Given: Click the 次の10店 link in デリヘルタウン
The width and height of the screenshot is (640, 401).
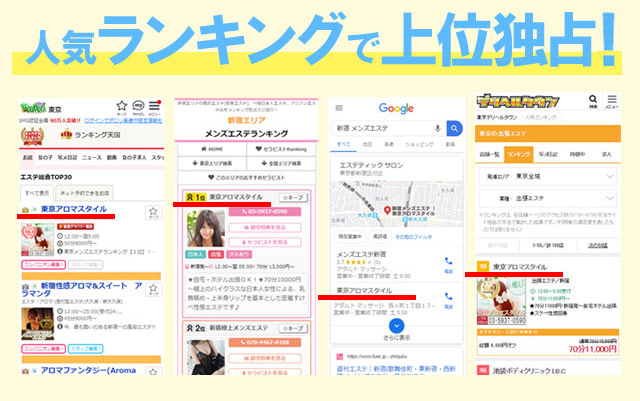Looking at the screenshot, I should tap(598, 245).
